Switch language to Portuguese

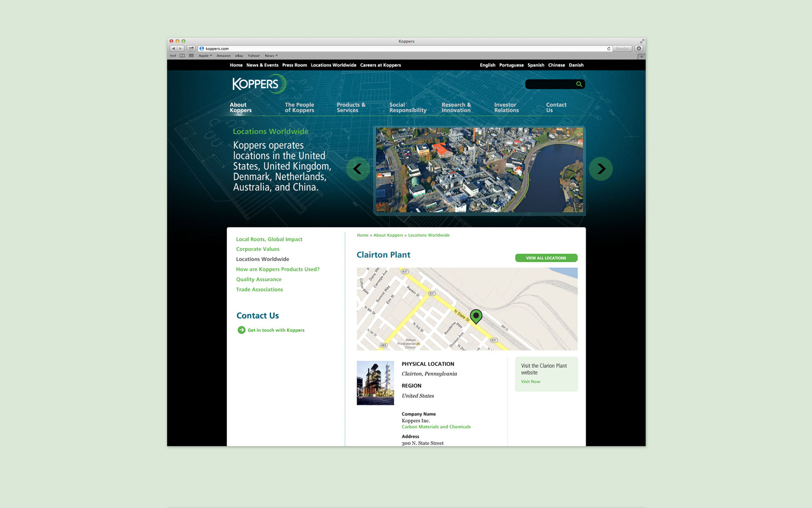click(511, 65)
